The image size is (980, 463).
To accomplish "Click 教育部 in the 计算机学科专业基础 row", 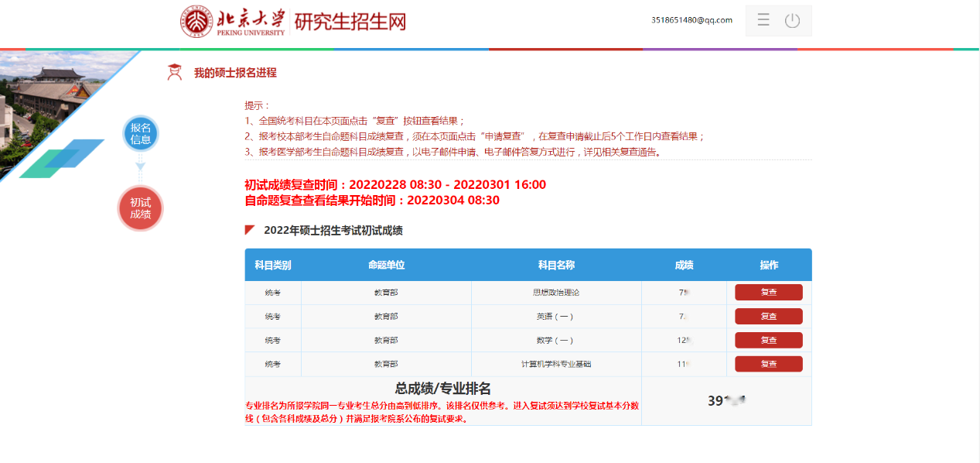I will point(386,364).
